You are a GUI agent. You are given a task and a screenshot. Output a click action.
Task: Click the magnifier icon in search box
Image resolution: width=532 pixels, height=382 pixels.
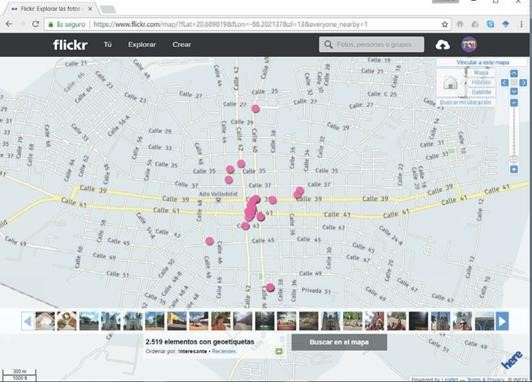click(328, 44)
